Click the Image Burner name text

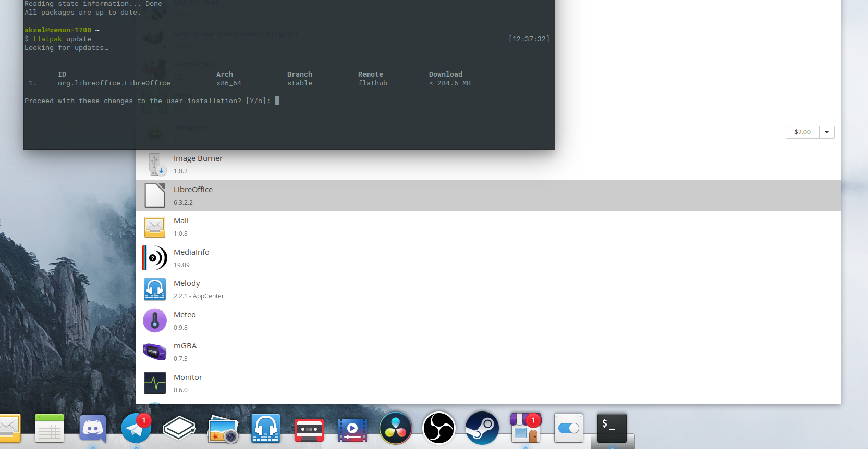[198, 158]
